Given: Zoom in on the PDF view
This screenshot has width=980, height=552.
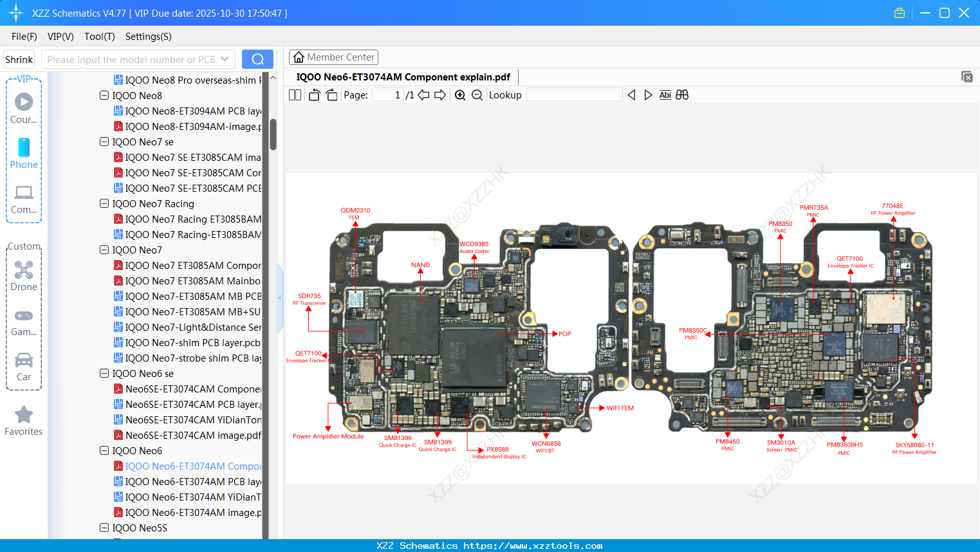Looking at the screenshot, I should [460, 95].
